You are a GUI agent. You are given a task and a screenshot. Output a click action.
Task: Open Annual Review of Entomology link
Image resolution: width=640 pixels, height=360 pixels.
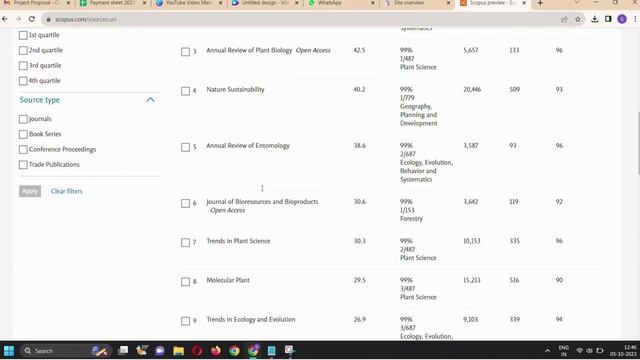click(248, 145)
